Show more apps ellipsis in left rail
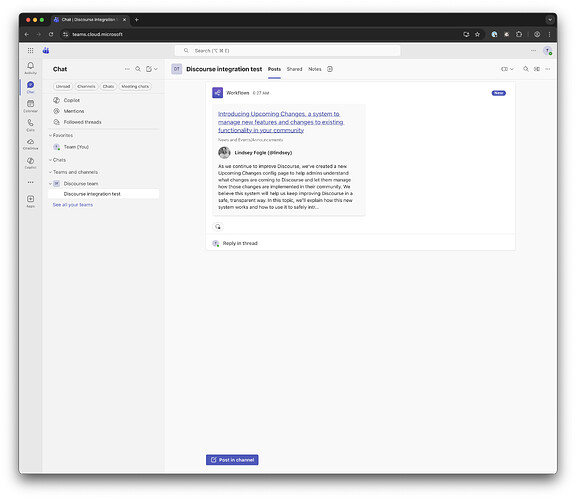 (x=30, y=182)
